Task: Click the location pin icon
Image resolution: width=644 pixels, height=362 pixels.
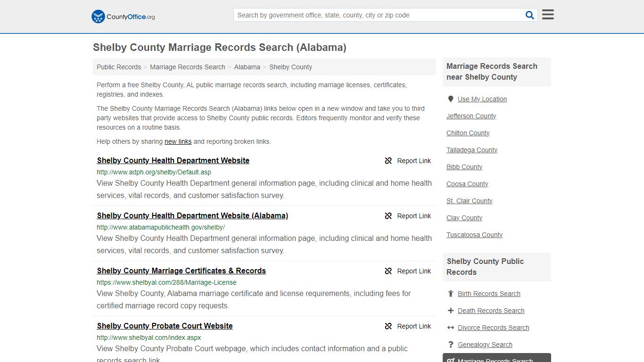Action: [451, 99]
